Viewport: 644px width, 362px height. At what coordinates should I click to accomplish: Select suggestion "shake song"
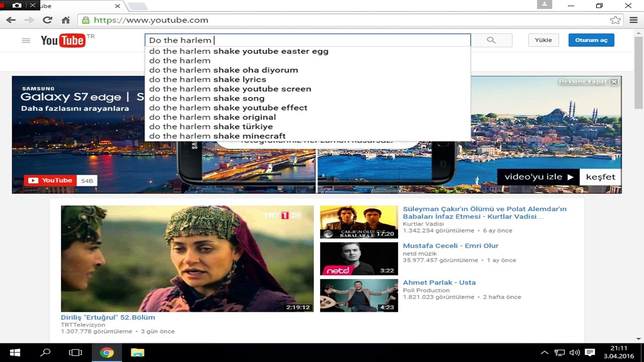click(307, 98)
